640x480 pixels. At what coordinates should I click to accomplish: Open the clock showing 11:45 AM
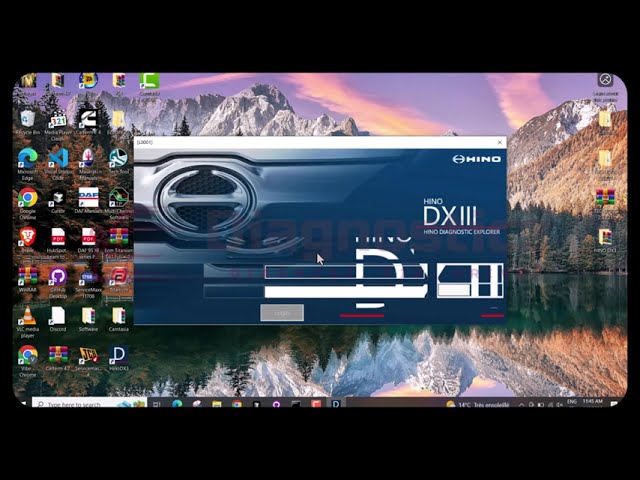point(593,403)
